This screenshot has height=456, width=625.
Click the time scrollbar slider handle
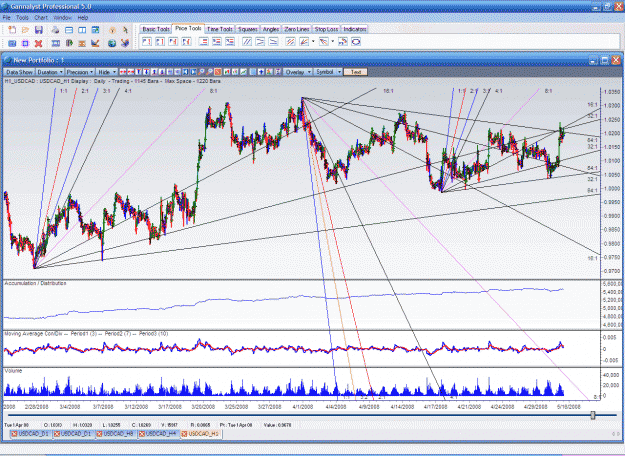tap(593, 415)
